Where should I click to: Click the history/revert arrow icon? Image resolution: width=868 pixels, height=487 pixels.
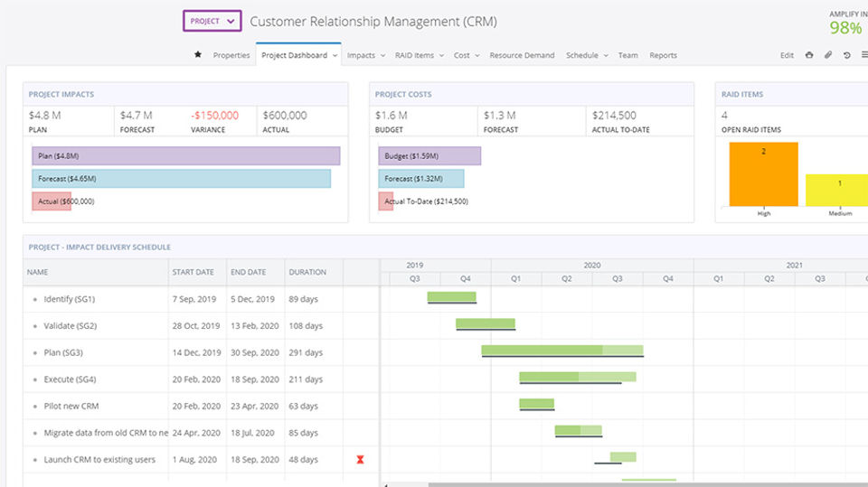point(847,55)
